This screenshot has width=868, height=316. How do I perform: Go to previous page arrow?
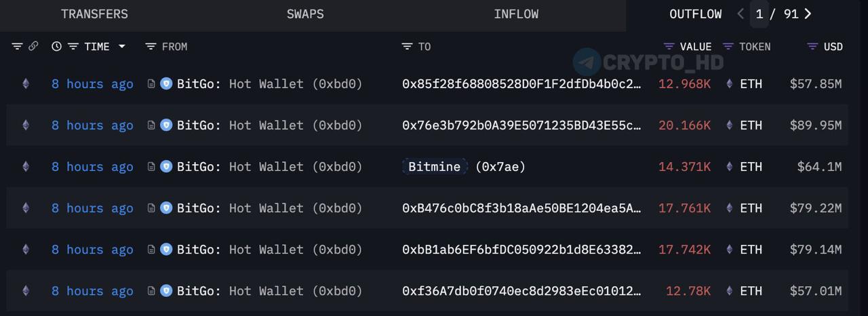click(x=741, y=14)
